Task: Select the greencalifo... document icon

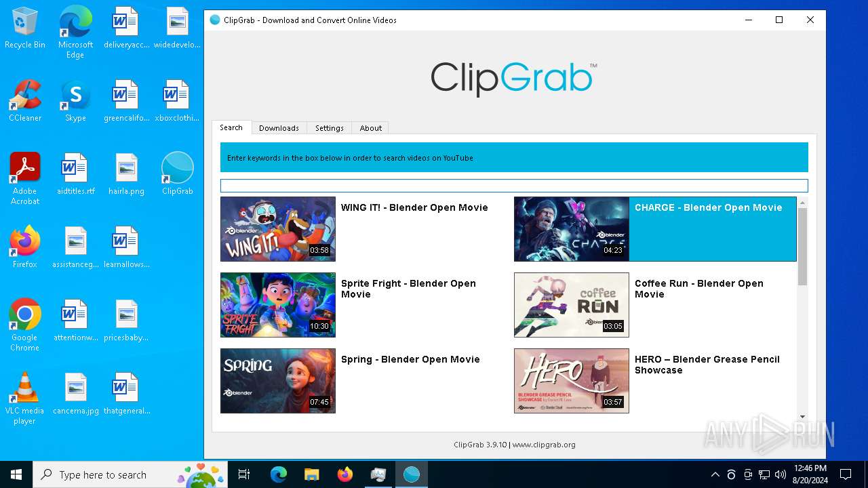Action: (126, 102)
